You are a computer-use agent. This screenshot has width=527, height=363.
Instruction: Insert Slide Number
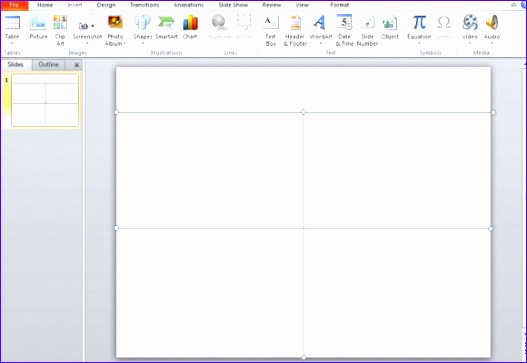pyautogui.click(x=367, y=30)
